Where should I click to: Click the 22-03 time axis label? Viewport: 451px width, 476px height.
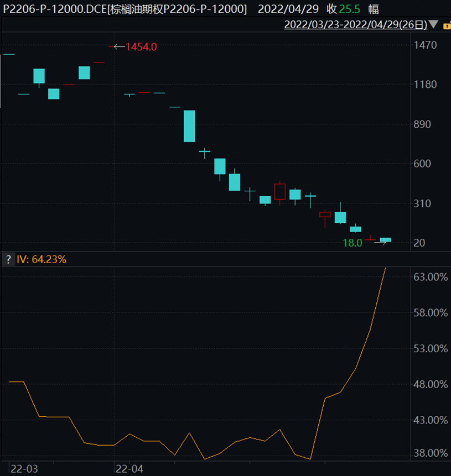point(24,469)
